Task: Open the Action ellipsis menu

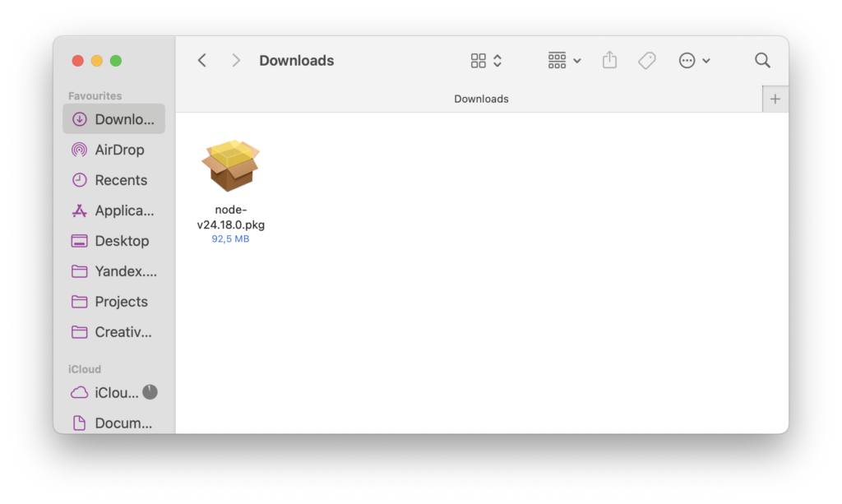Action: pos(687,61)
